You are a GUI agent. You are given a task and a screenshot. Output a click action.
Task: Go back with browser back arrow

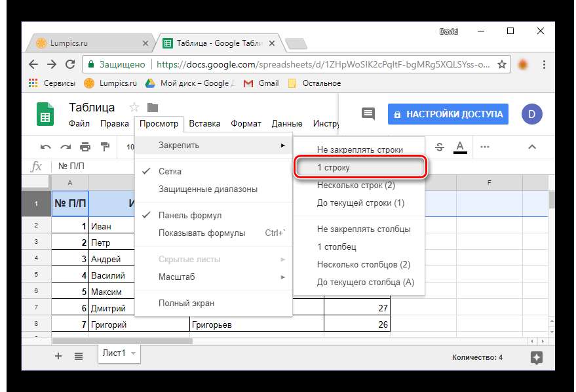coord(33,65)
